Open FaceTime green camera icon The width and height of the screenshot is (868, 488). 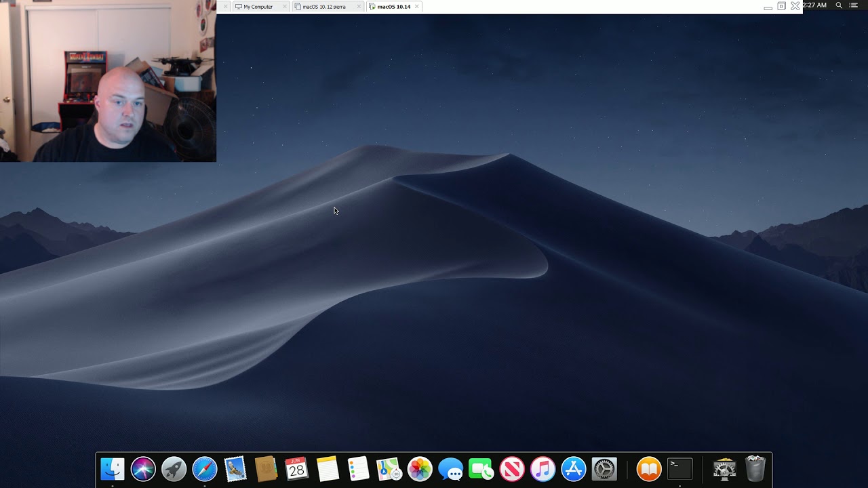(x=481, y=469)
